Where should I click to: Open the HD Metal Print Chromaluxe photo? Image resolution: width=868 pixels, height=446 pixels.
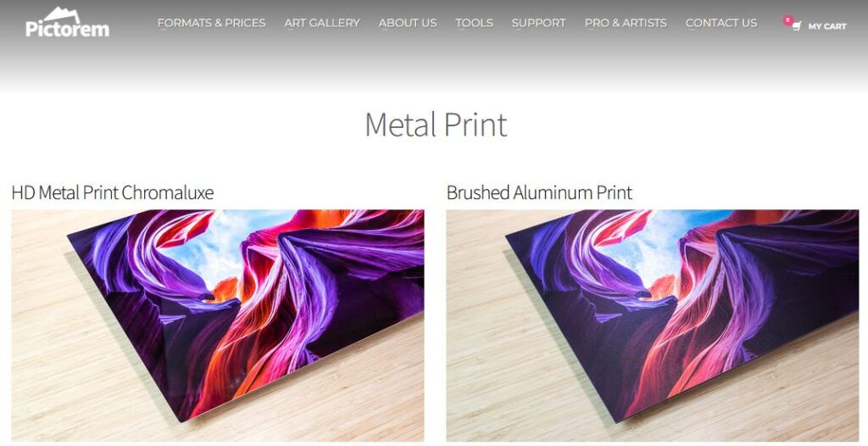(x=218, y=326)
